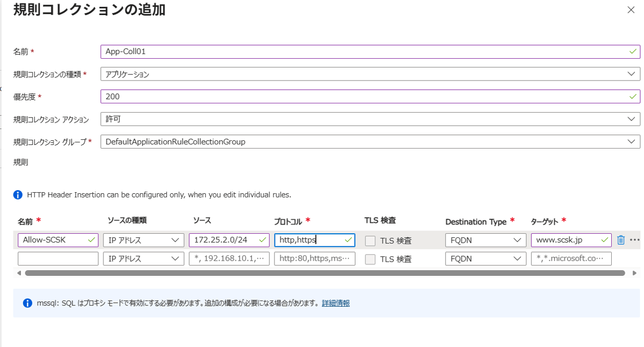Delete the Allow-SCSK rule with trash icon
644x347 pixels.
pyautogui.click(x=621, y=240)
